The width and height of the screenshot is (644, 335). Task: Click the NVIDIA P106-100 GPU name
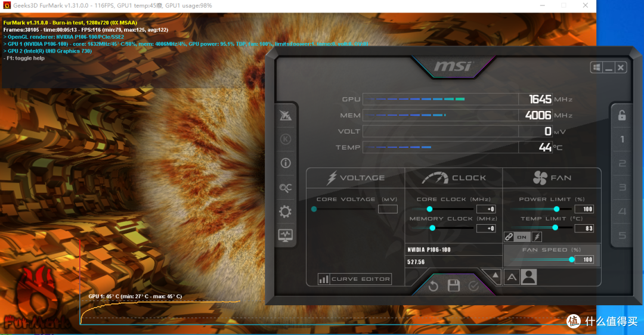coord(429,250)
